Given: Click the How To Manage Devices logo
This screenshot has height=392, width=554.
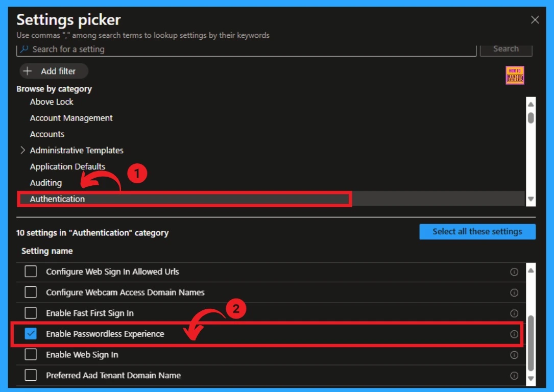Looking at the screenshot, I should tap(515, 75).
